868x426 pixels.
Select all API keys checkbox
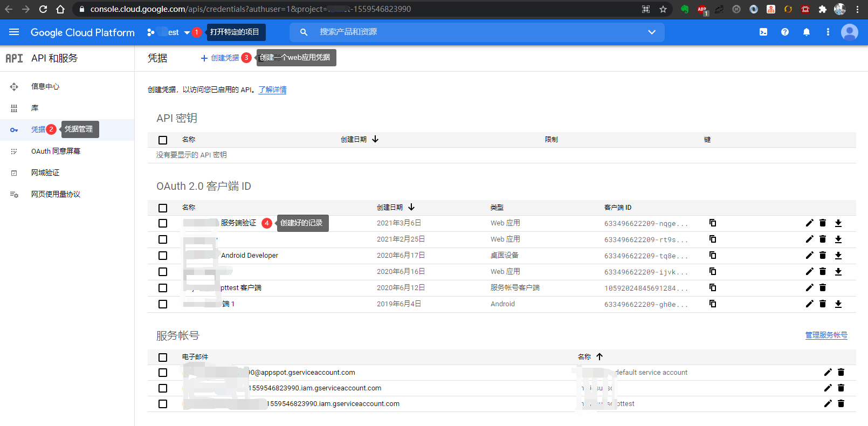(x=163, y=140)
